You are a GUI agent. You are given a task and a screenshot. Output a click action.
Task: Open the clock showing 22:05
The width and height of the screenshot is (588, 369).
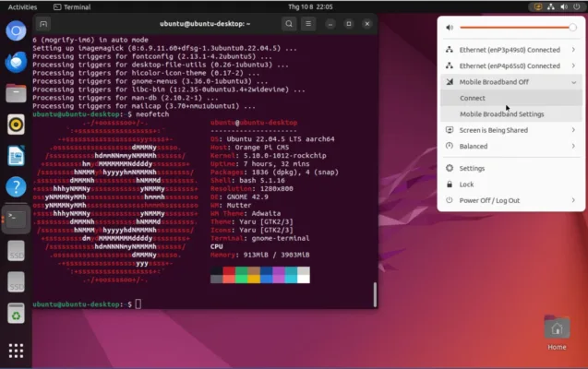pyautogui.click(x=310, y=6)
